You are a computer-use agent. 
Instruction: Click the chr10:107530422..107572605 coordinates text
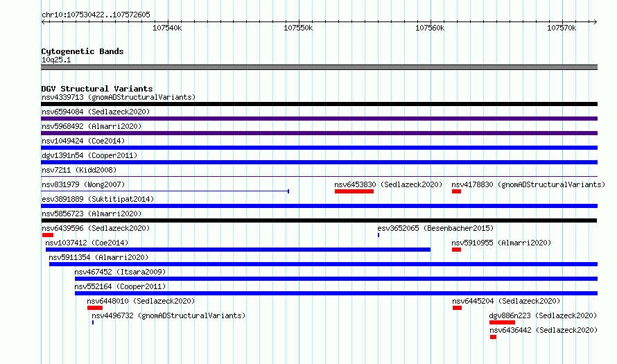coord(96,15)
